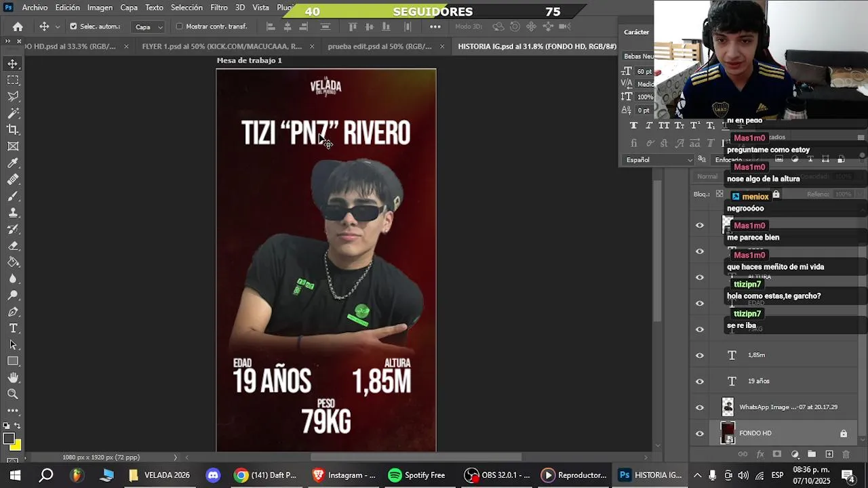Hide the FONDO HD layer
868x488 pixels.
point(700,433)
